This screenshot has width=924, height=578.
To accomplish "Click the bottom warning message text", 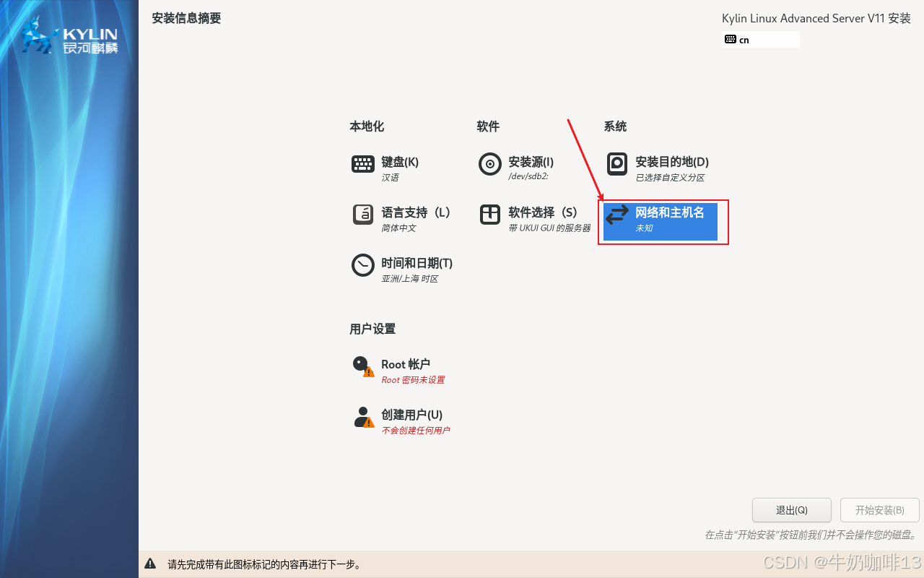I will click(x=264, y=564).
